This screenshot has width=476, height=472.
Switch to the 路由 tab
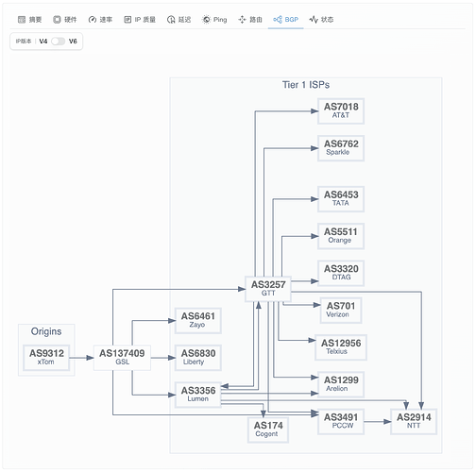click(x=250, y=20)
